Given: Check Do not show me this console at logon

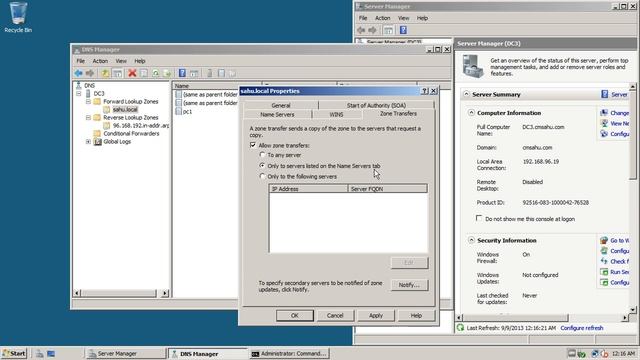Looking at the screenshot, I should (479, 218).
